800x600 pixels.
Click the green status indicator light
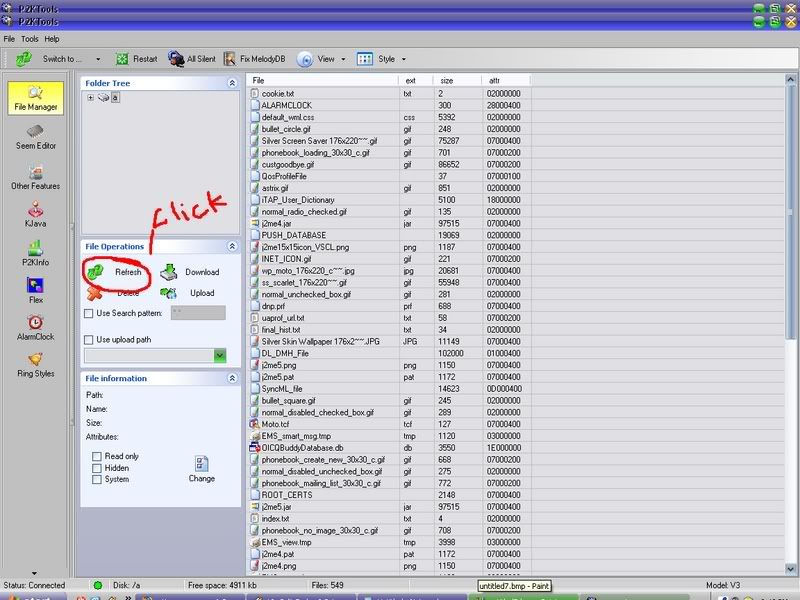coord(98,585)
